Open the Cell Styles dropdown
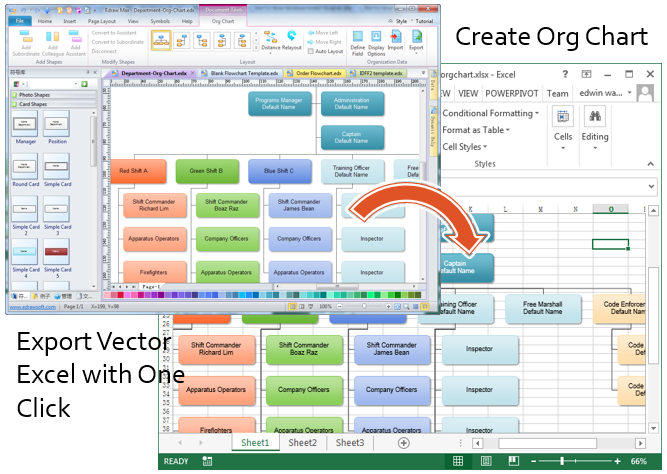 point(465,147)
